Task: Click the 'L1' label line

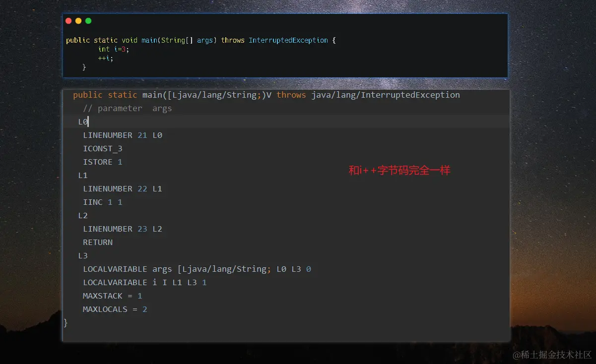Action: point(83,175)
